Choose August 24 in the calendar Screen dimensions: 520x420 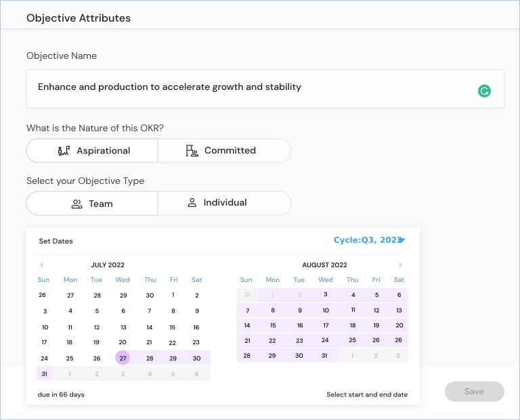point(325,340)
